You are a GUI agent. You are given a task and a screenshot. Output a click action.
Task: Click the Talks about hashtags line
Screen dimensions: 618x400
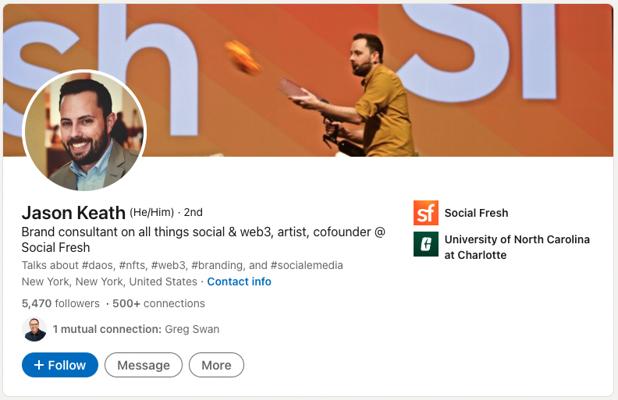[x=181, y=265]
